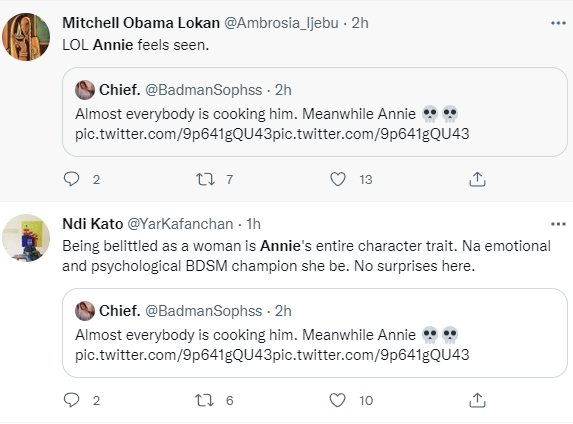The height and width of the screenshot is (424, 573).
Task: Open quoted Chief tweet under Mitchell's post
Action: pyautogui.click(x=315, y=112)
